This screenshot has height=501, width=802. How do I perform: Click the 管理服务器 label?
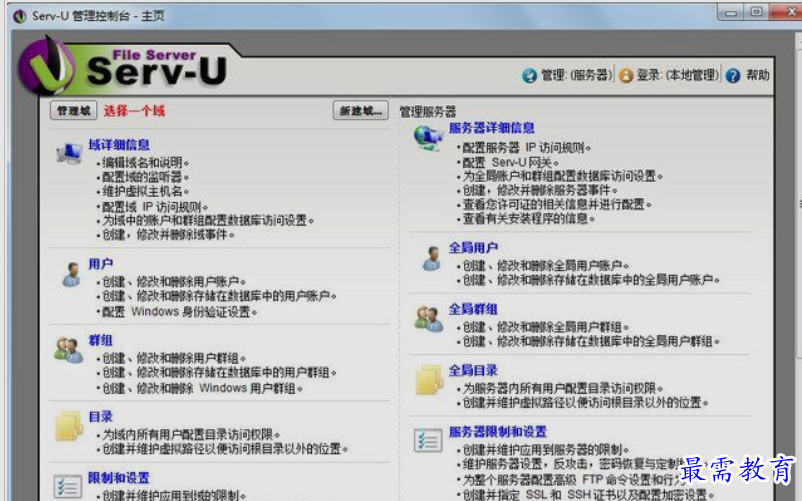point(428,111)
